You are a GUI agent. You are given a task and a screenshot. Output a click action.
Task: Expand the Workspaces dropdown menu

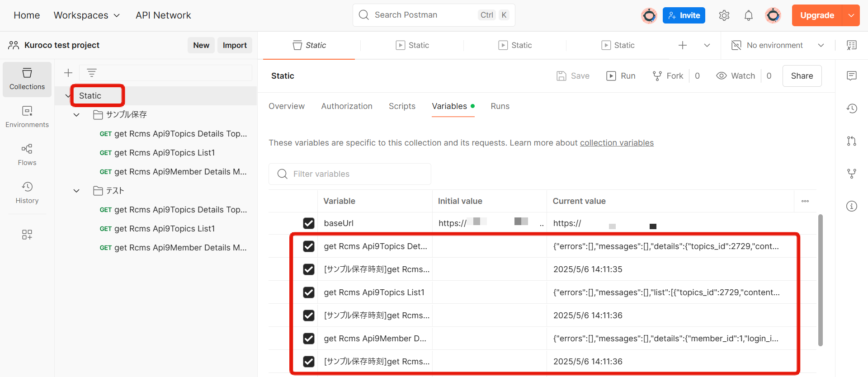[x=87, y=15]
